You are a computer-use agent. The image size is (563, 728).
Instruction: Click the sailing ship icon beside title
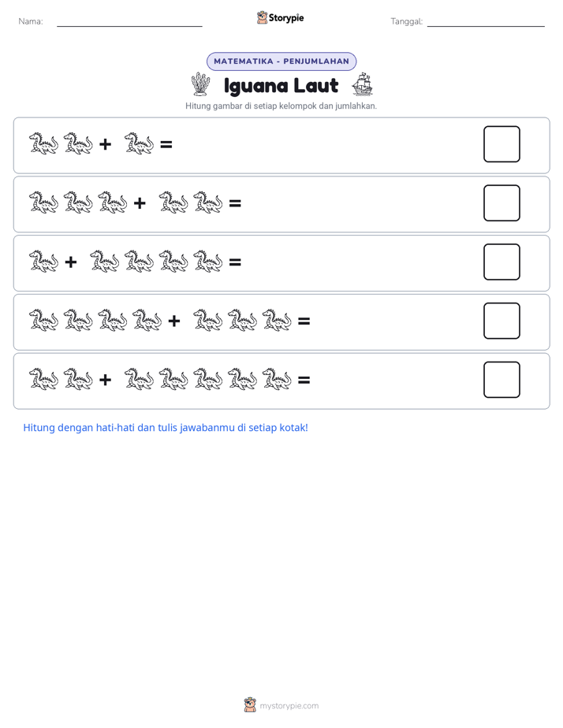pyautogui.click(x=363, y=84)
